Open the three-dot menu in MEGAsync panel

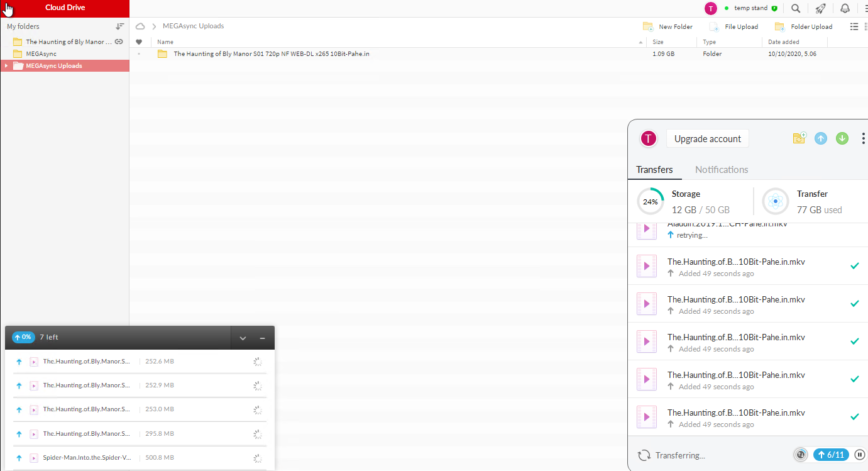coord(864,138)
